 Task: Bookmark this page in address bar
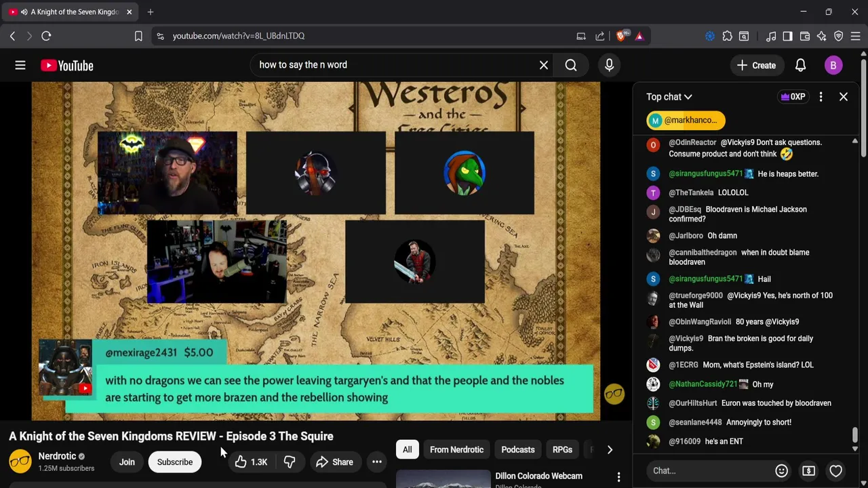click(138, 36)
